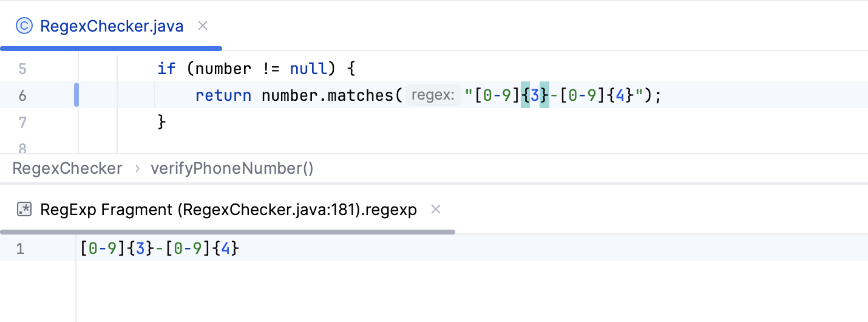The image size is (868, 322).
Task: Close the RegexChecker.java tab
Action: (203, 26)
